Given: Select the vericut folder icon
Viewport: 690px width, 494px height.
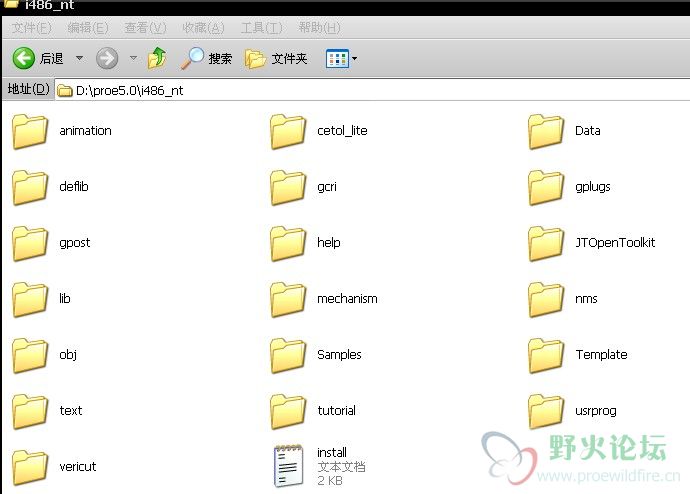Looking at the screenshot, I should (x=30, y=467).
